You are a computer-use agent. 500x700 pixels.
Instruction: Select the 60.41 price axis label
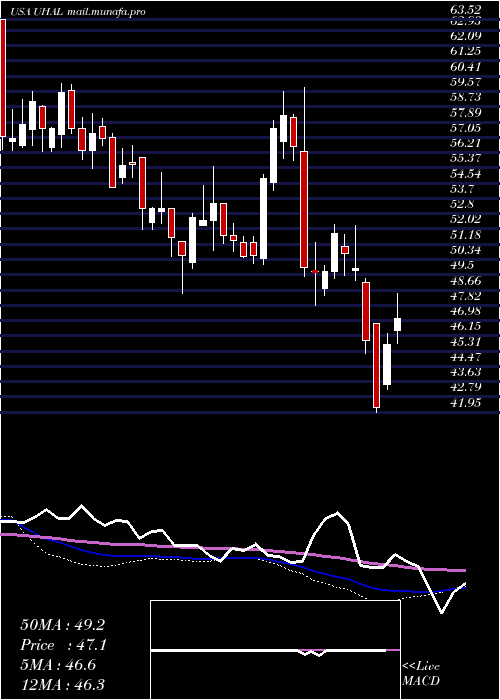coord(466,67)
